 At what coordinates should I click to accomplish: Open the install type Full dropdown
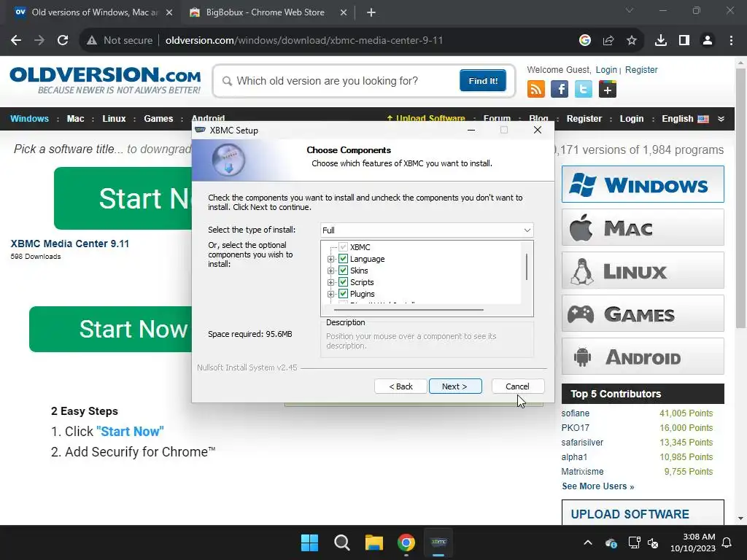tap(427, 230)
